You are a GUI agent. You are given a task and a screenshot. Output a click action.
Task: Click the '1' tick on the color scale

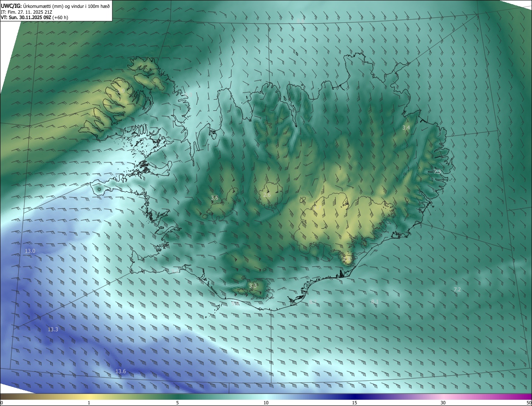point(89,403)
